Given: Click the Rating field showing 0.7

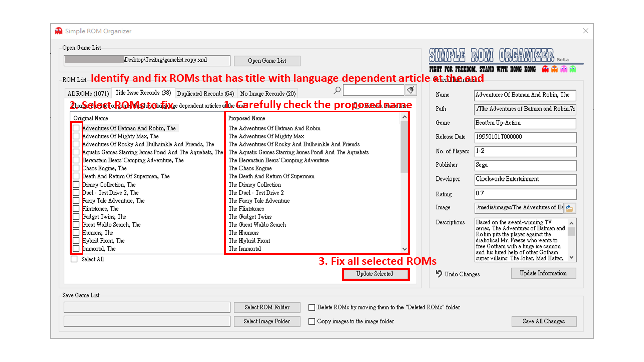Looking at the screenshot, I should [x=525, y=194].
